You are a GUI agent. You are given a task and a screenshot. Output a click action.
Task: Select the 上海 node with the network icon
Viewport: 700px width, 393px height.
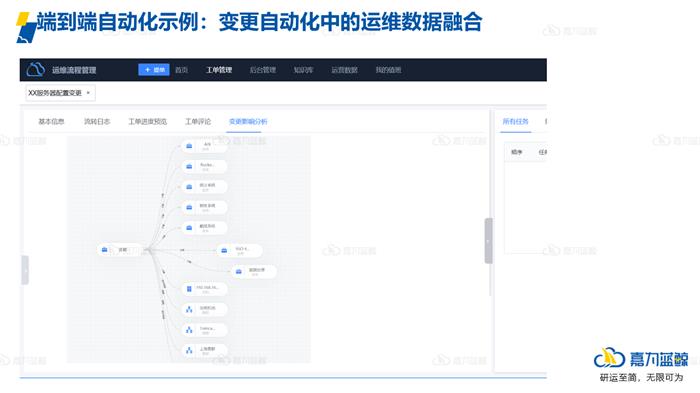click(204, 351)
